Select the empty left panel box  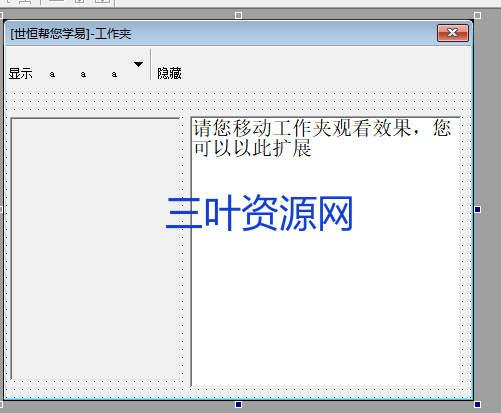click(x=96, y=249)
